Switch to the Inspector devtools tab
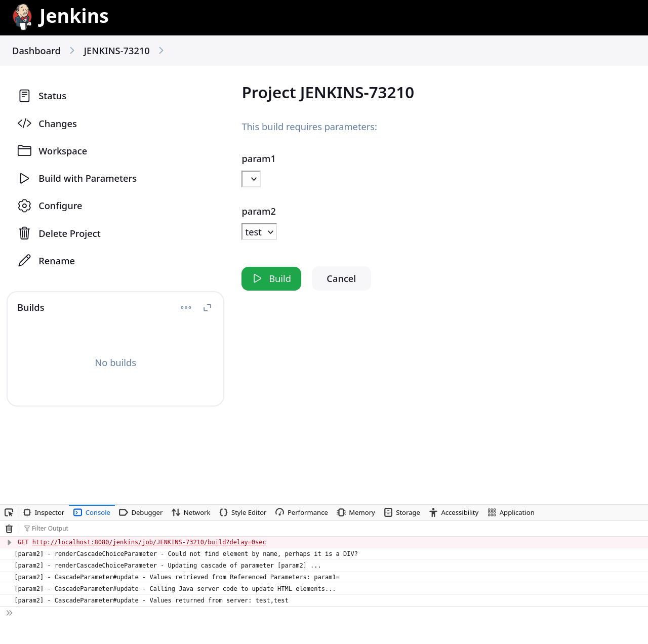The image size is (648, 644). (x=44, y=512)
